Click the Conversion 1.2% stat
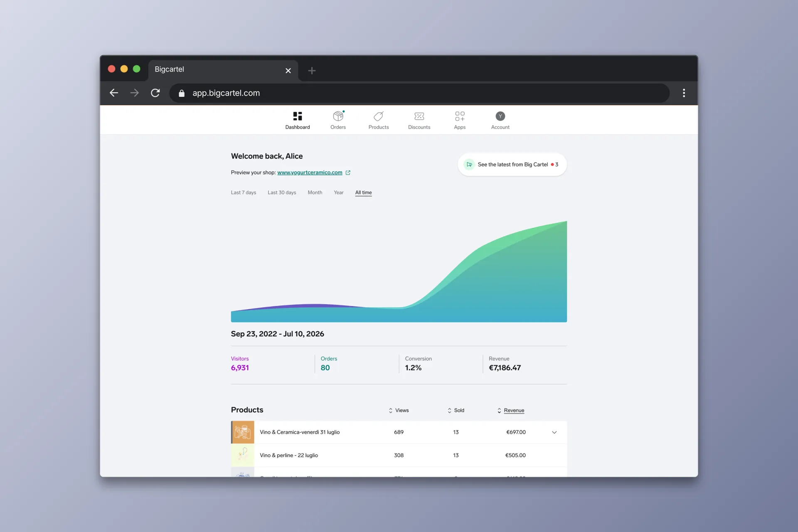 coord(418,364)
